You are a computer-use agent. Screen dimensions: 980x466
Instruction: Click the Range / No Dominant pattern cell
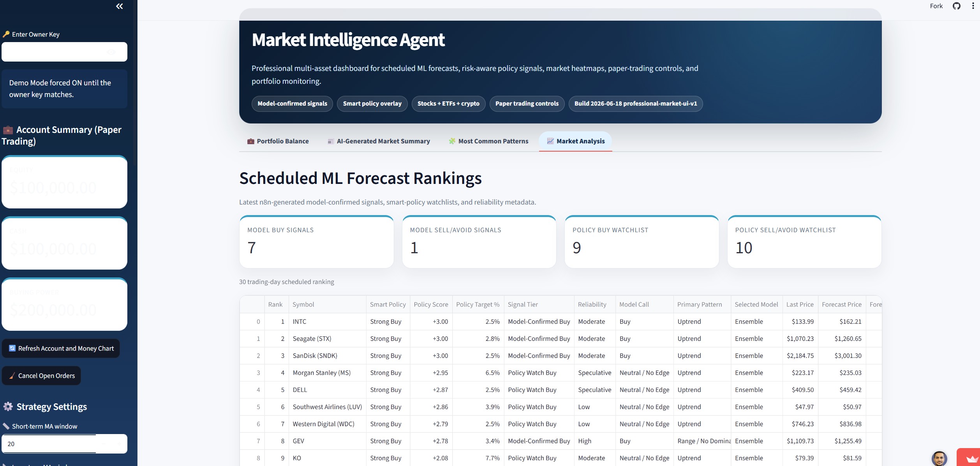(x=702, y=441)
